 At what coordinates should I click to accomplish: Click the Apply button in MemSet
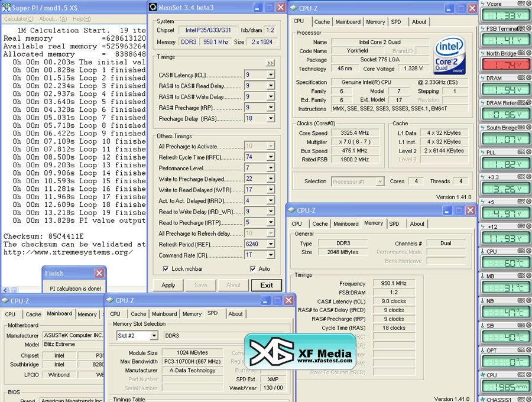tap(168, 286)
